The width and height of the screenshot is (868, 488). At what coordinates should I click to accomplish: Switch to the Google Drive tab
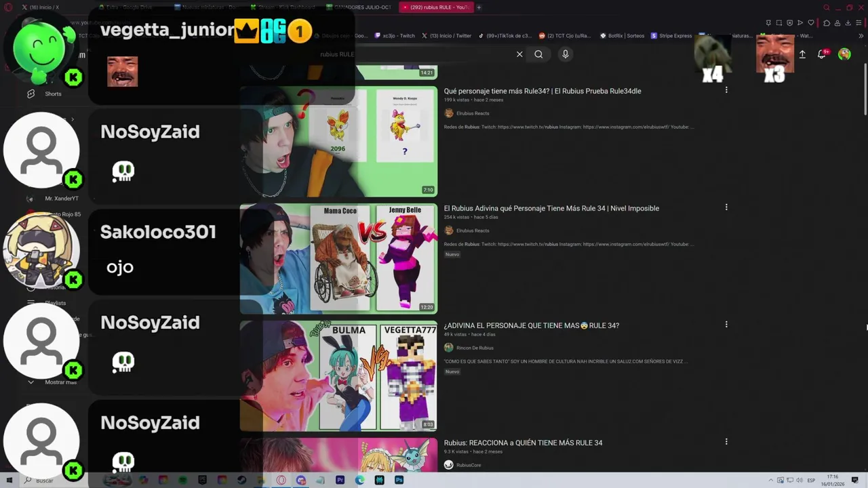(x=125, y=7)
